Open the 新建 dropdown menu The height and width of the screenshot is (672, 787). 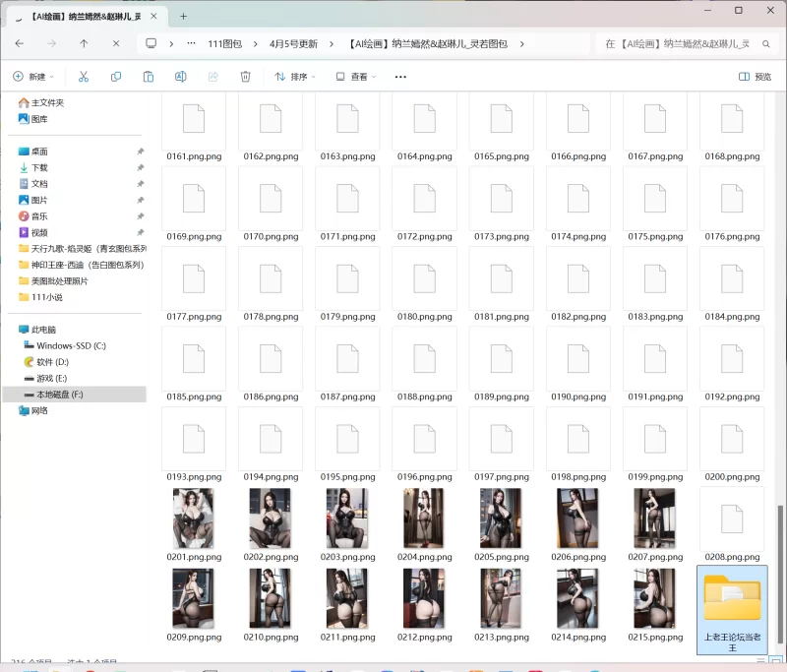pos(32,77)
